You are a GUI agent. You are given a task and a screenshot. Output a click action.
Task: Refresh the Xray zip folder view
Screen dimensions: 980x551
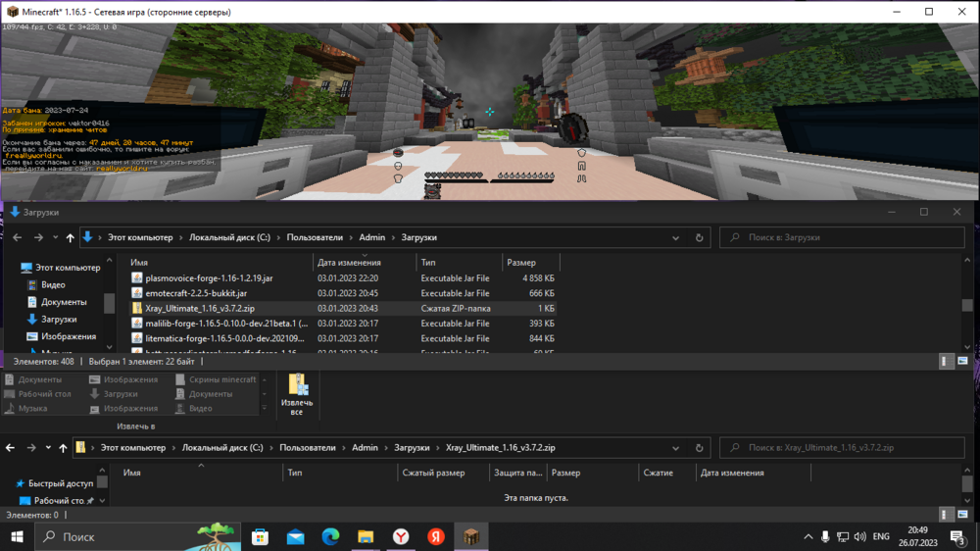tap(700, 448)
